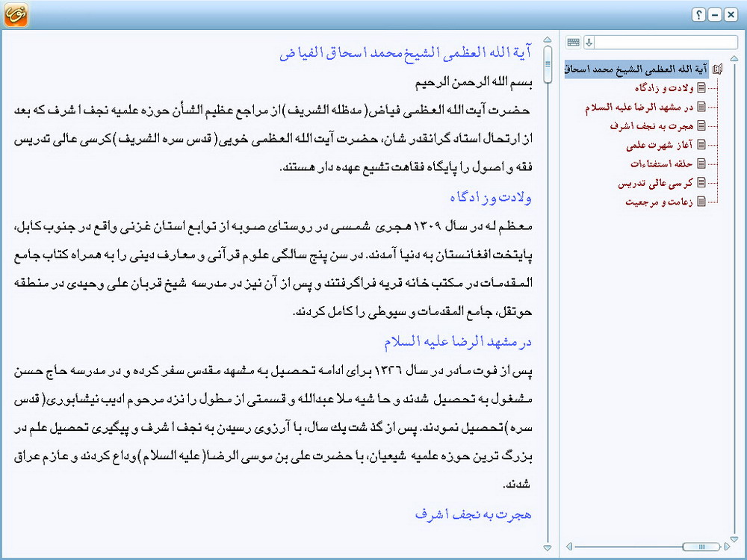Click the text pane scroll-up arrow
Screen dimensions: 747x560
click(548, 40)
